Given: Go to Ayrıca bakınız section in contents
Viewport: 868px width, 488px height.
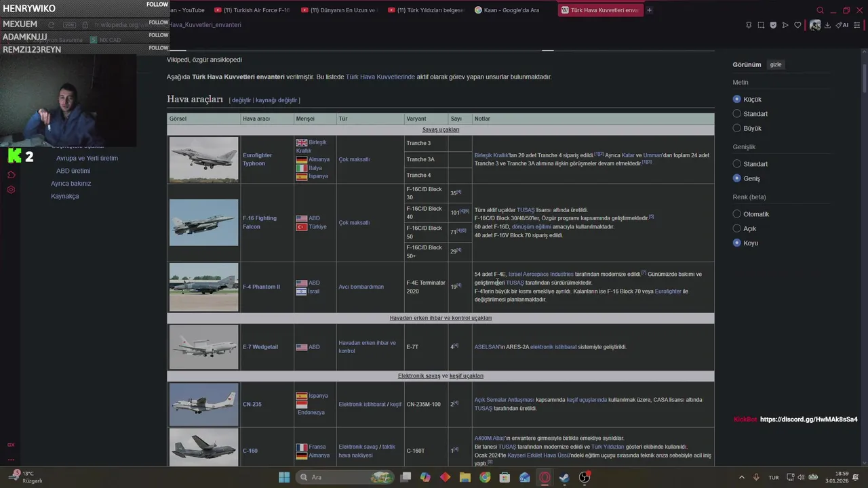Looking at the screenshot, I should pos(71,184).
